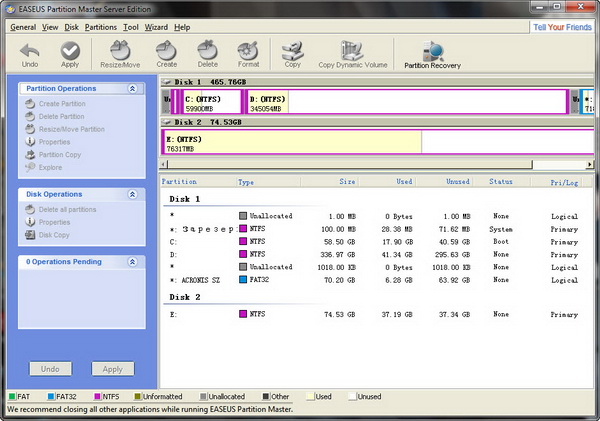The height and width of the screenshot is (421, 600).
Task: Open the Wizard menu
Action: click(156, 27)
